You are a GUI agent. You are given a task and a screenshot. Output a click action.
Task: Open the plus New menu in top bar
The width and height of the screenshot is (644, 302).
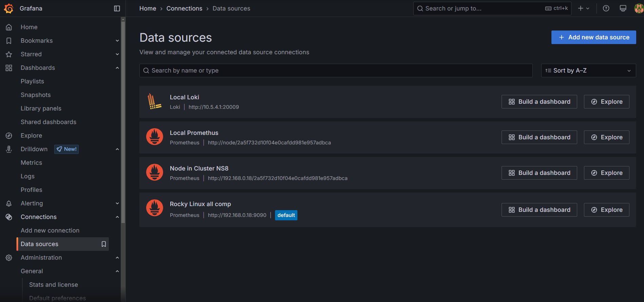[584, 8]
